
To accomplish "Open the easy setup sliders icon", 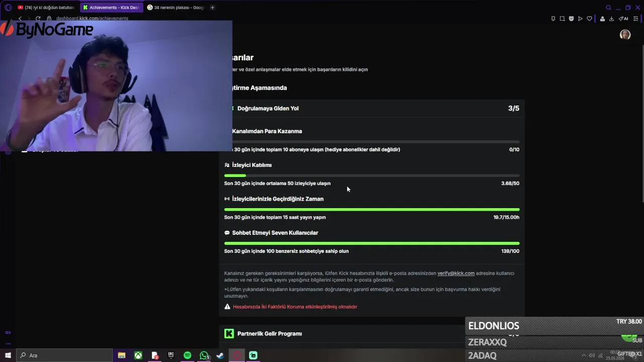I will coord(635,19).
